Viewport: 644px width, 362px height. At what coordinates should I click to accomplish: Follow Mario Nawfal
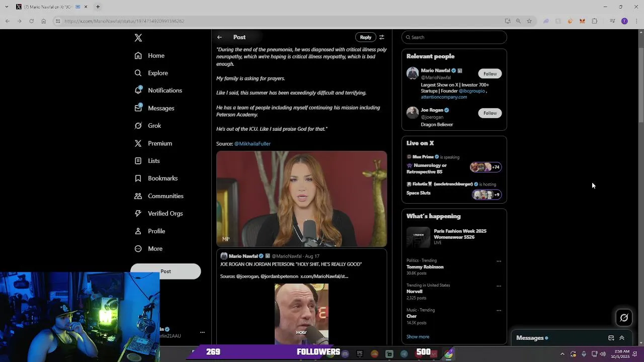490,74
